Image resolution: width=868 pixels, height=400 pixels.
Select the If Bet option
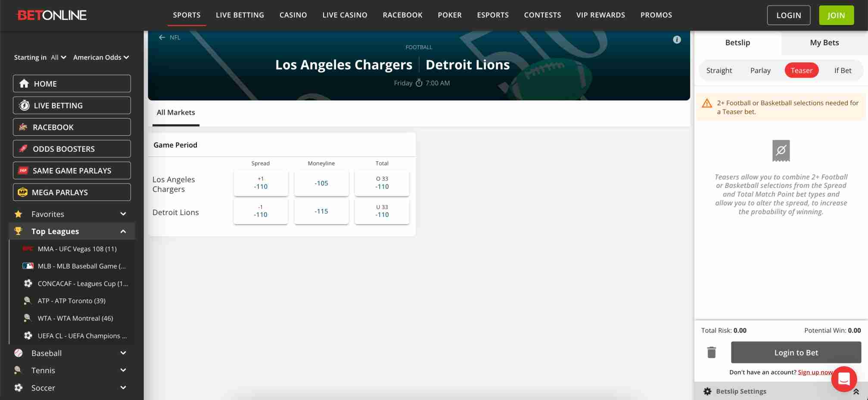(843, 70)
